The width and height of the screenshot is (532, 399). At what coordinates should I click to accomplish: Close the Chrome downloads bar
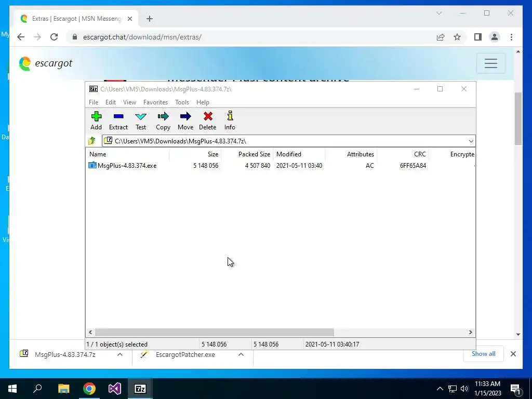point(513,354)
